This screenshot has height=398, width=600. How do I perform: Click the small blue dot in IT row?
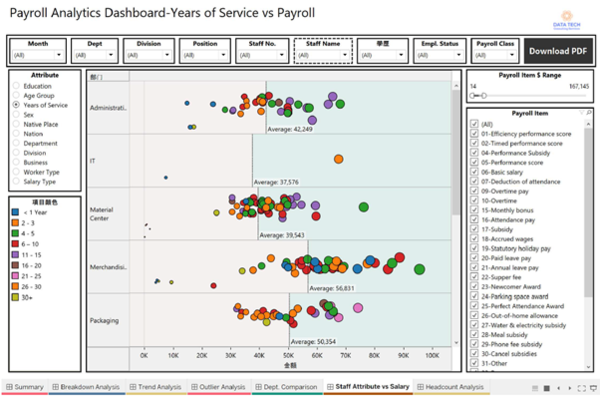tap(166, 178)
